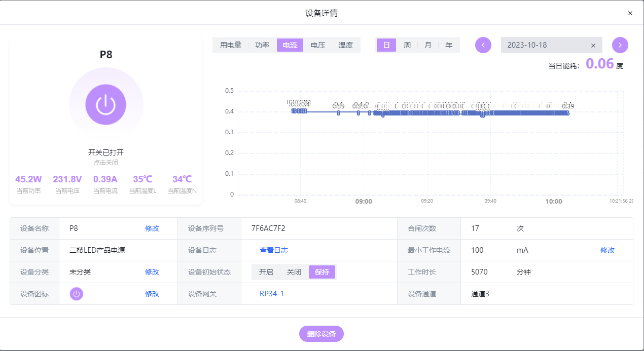Set initial device state to 开启
Screen dimensions: 644x351
pyautogui.click(x=266, y=272)
